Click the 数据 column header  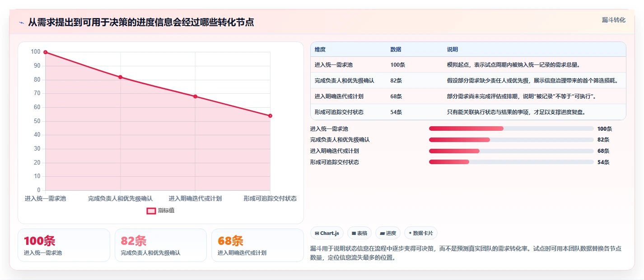pyautogui.click(x=396, y=49)
